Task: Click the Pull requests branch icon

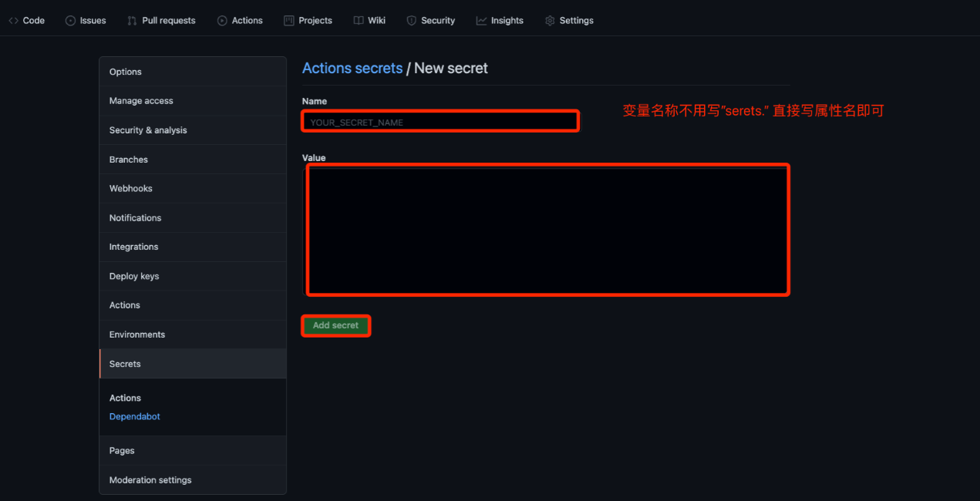Action: [131, 20]
